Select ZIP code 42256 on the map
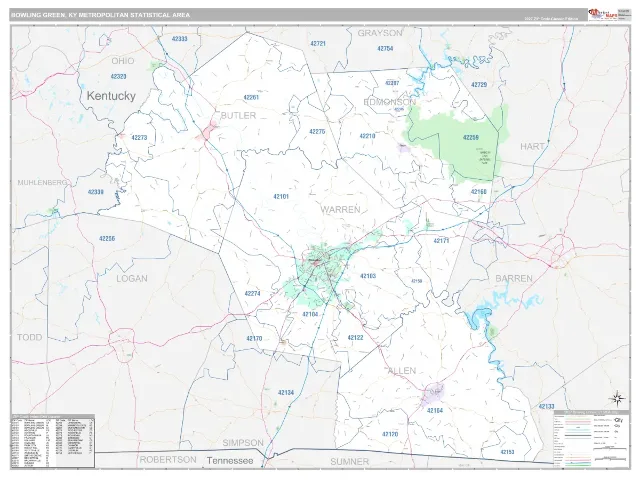Image resolution: width=640 pixels, height=480 pixels. coord(107,238)
